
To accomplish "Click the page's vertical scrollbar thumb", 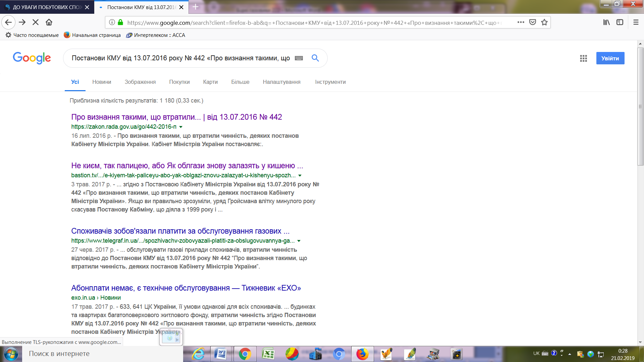I will [x=640, y=107].
